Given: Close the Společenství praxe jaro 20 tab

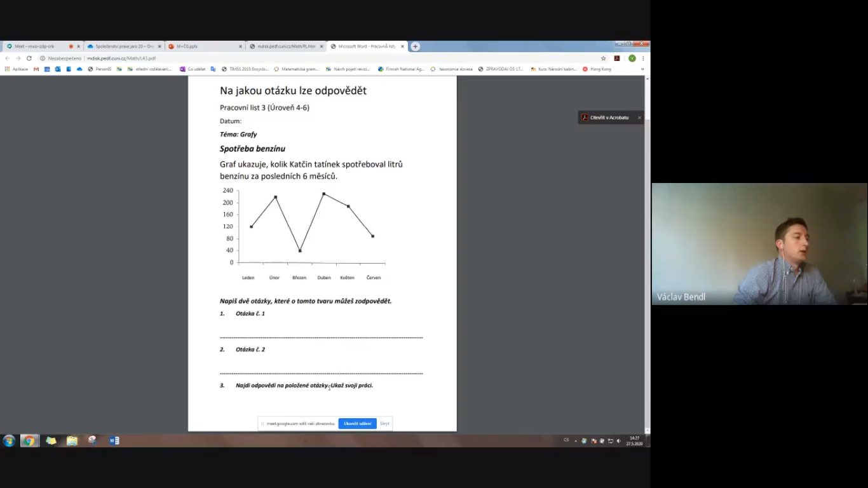Looking at the screenshot, I should coord(159,46).
